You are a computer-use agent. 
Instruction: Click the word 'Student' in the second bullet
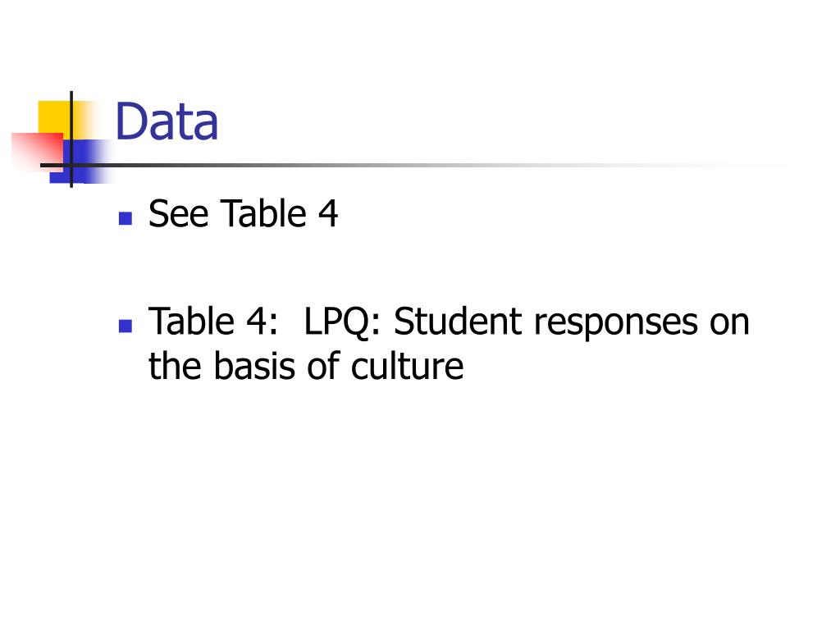pyautogui.click(x=458, y=322)
